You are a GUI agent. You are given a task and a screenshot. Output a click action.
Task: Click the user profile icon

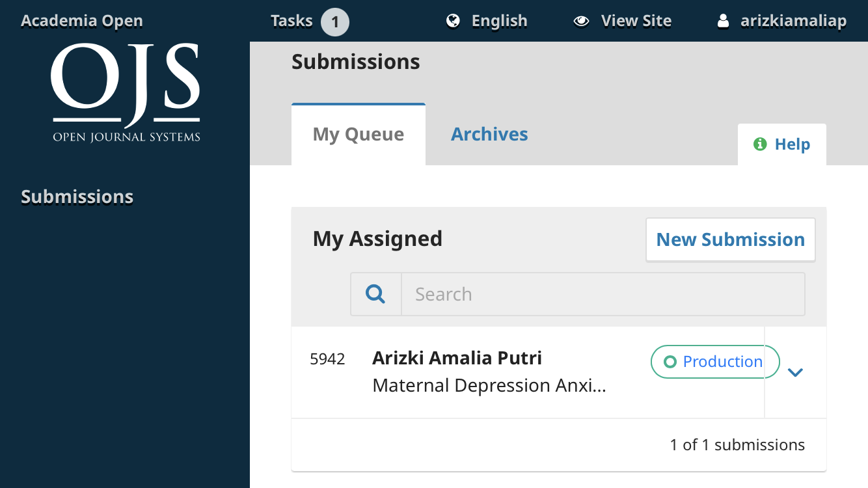click(723, 21)
